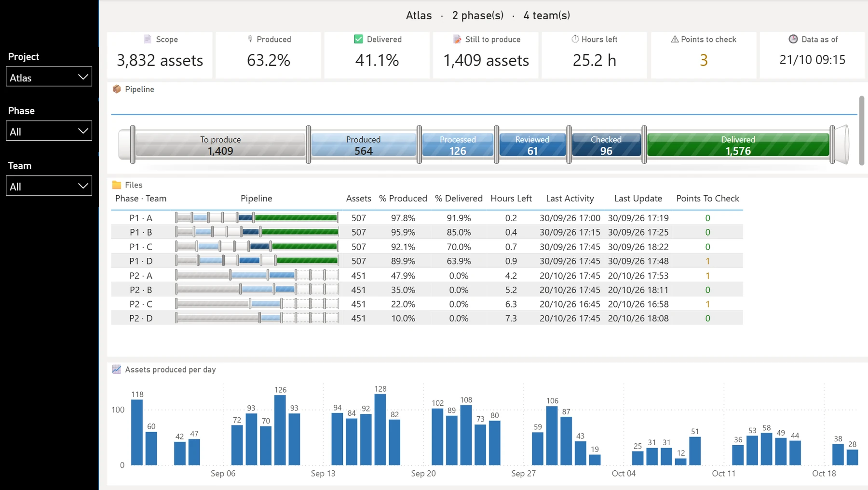868x490 pixels.
Task: Click the P1 · A pipeline mini bar
Action: [257, 218]
